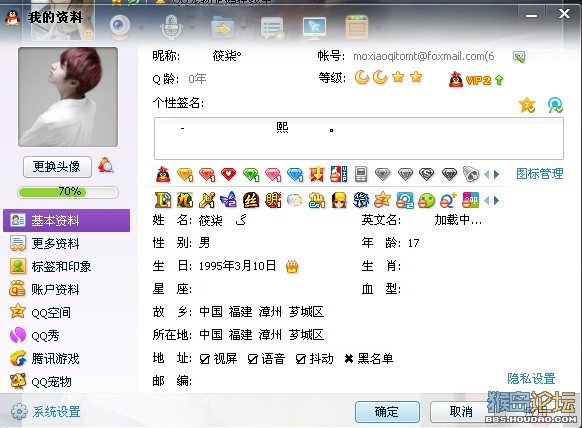Image resolution: width=582 pixels, height=428 pixels.
Task: Toggle the 抖动 checkbox
Action: point(301,359)
